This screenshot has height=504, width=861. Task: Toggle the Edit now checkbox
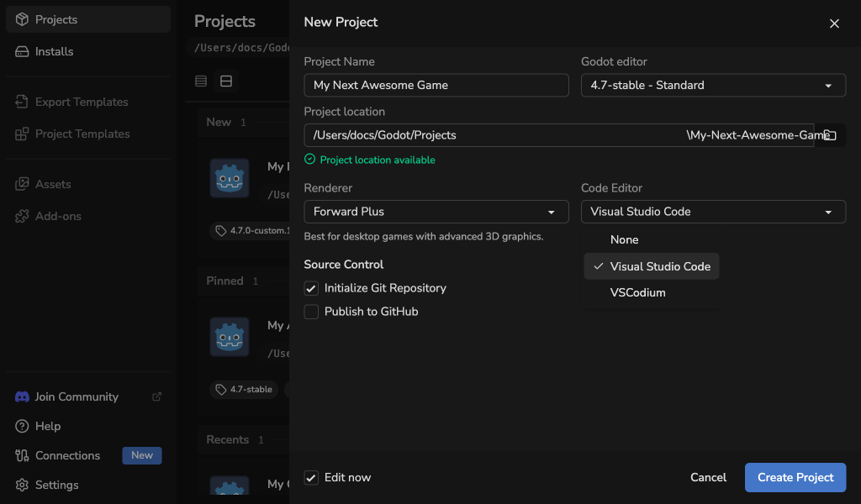(x=311, y=478)
